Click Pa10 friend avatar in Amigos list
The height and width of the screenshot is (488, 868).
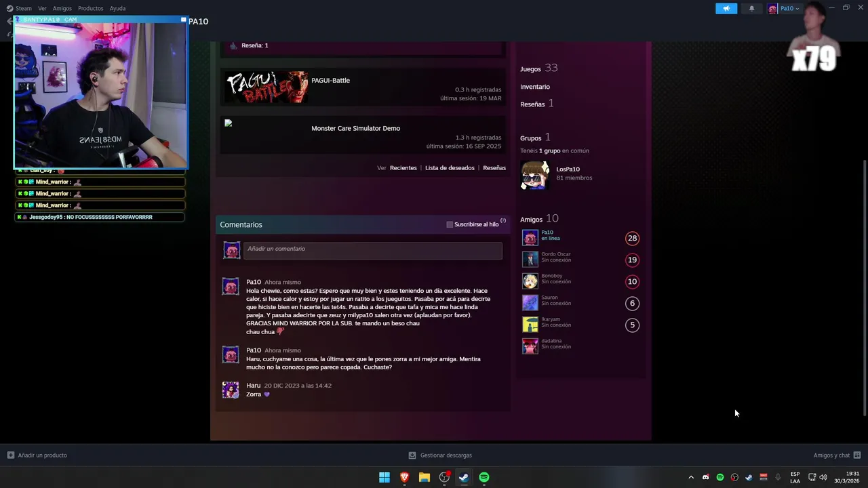pyautogui.click(x=530, y=238)
